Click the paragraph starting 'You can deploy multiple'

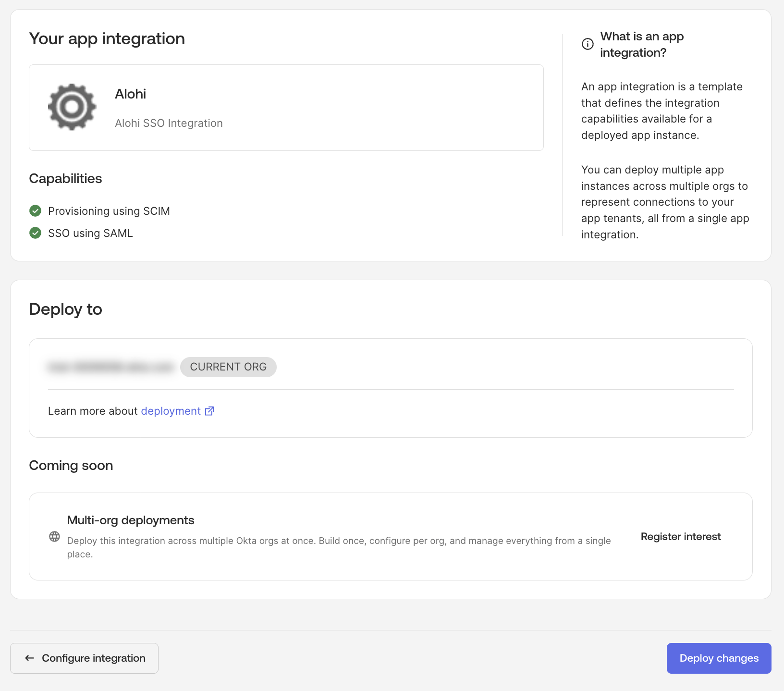[665, 202]
